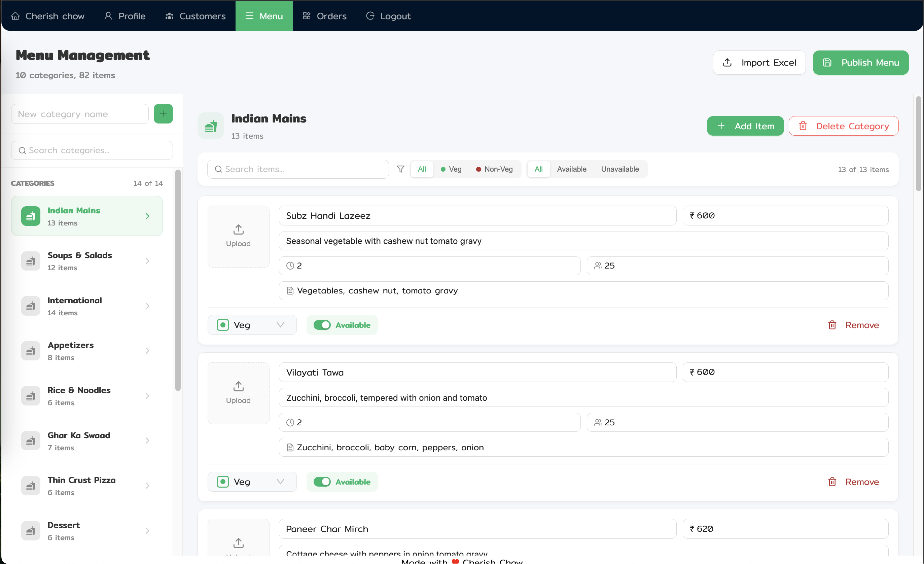This screenshot has height=564, width=924.
Task: Click the upload icon inside Import Excel button
Action: pyautogui.click(x=727, y=63)
